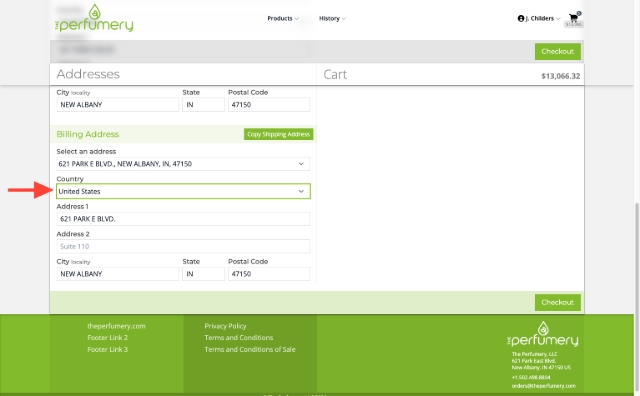Click the Billing Address heading
This screenshot has height=396, width=640.
tap(88, 134)
